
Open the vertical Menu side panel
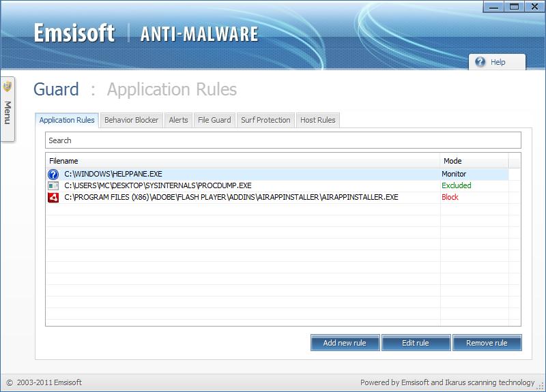pos(8,109)
